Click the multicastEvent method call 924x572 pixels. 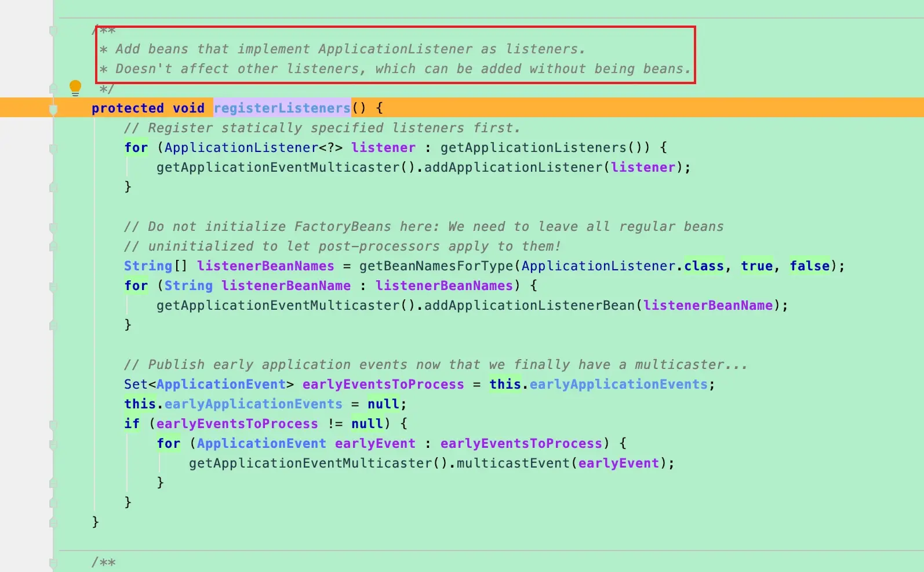[x=514, y=463]
